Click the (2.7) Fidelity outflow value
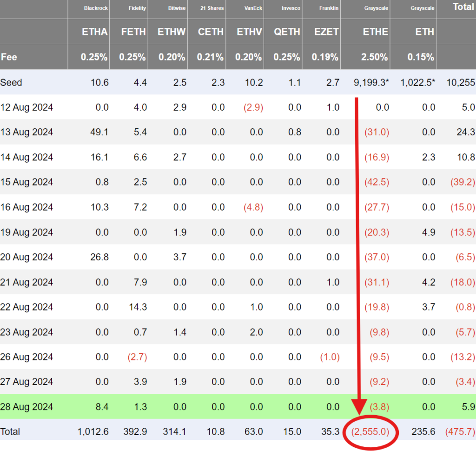Image resolution: width=476 pixels, height=451 pixels. (x=137, y=357)
